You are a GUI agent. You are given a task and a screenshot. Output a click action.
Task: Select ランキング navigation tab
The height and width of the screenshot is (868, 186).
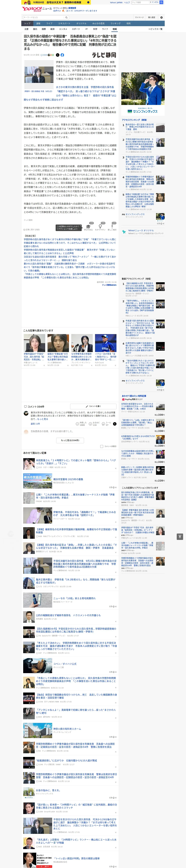click(x=115, y=23)
